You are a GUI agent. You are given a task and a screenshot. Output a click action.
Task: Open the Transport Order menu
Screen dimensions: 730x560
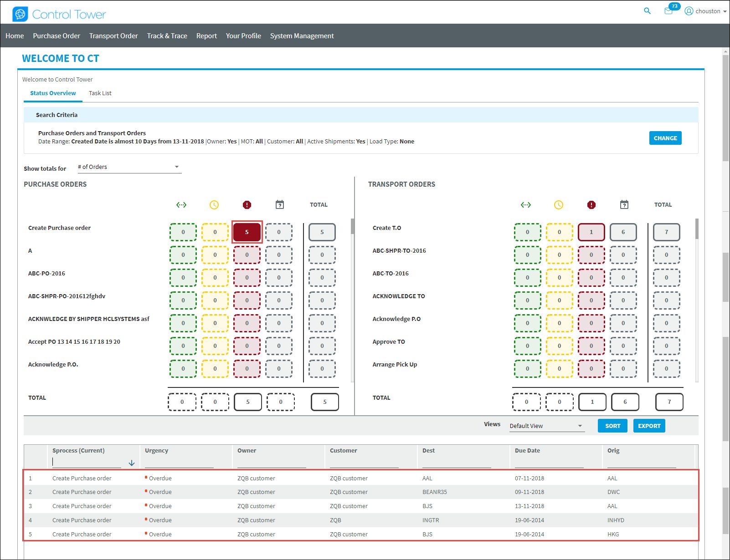click(x=113, y=36)
